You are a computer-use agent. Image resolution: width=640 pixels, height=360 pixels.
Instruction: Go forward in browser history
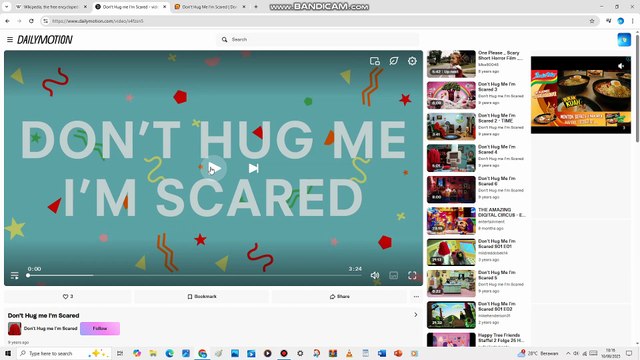point(19,21)
